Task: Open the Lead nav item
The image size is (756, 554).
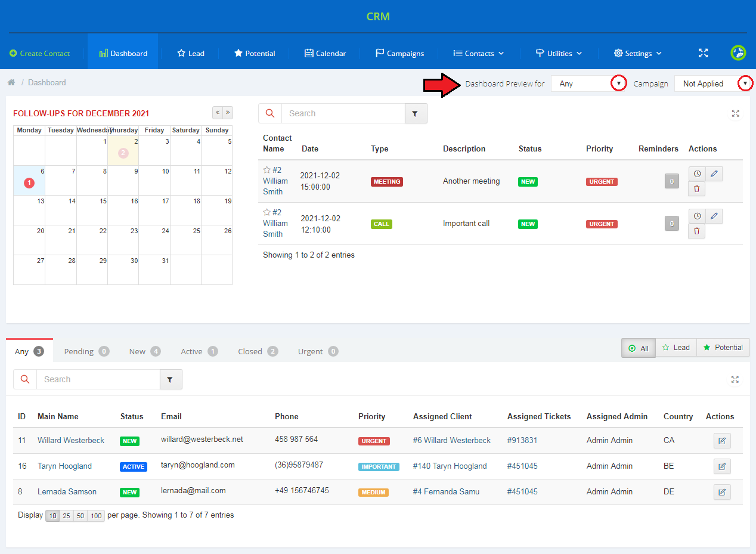Action: (x=191, y=53)
